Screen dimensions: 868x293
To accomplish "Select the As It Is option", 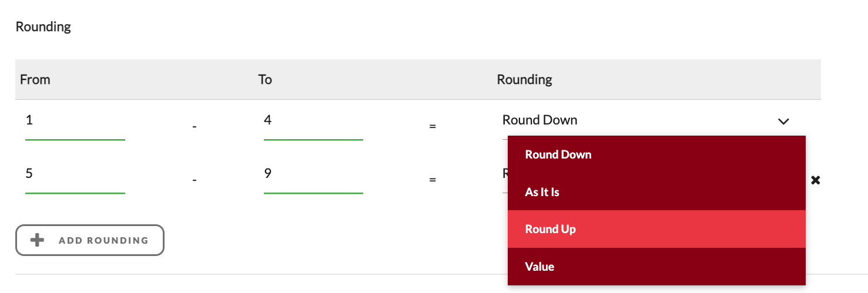I will [656, 192].
